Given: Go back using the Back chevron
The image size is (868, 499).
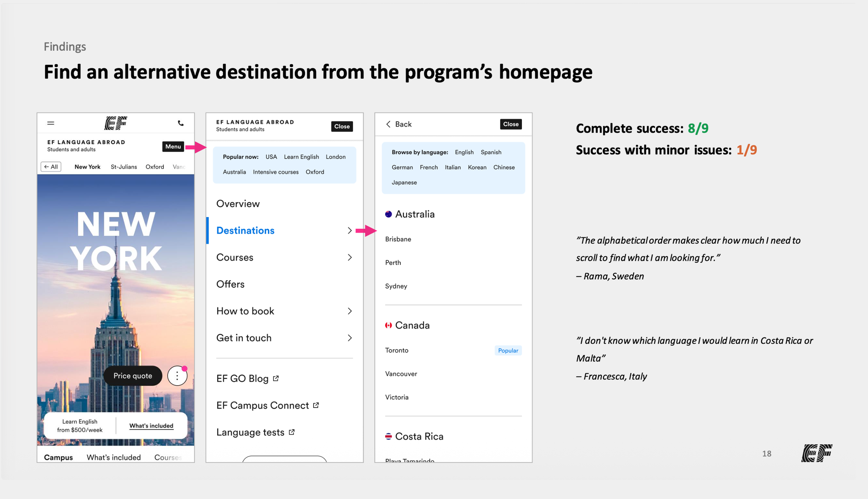Looking at the screenshot, I should (x=388, y=124).
